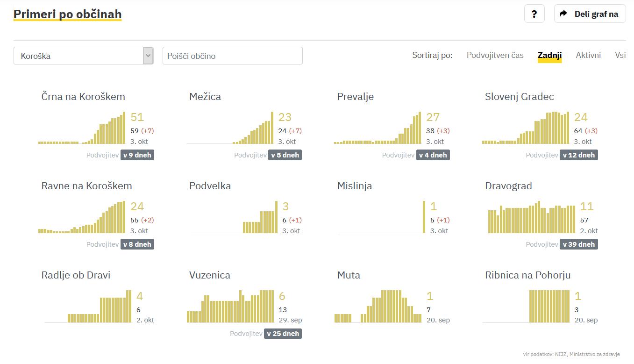Click the Muta bar chart
This screenshot has height=364, width=634.
pyautogui.click(x=378, y=307)
